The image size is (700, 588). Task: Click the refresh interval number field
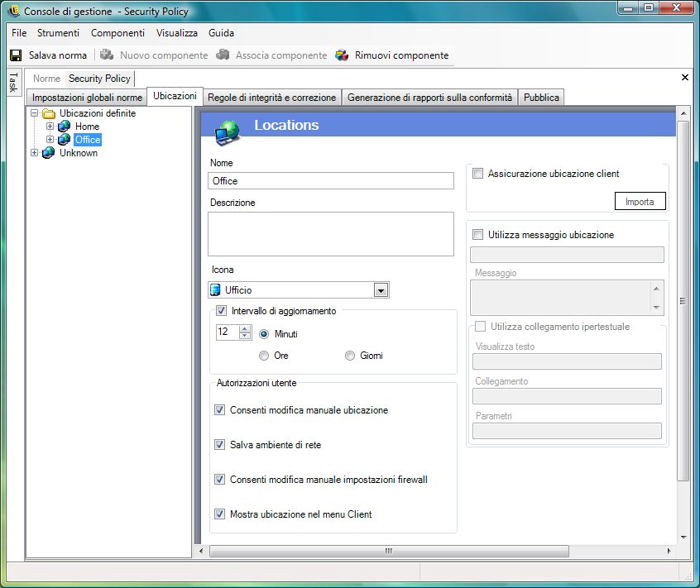tap(228, 332)
